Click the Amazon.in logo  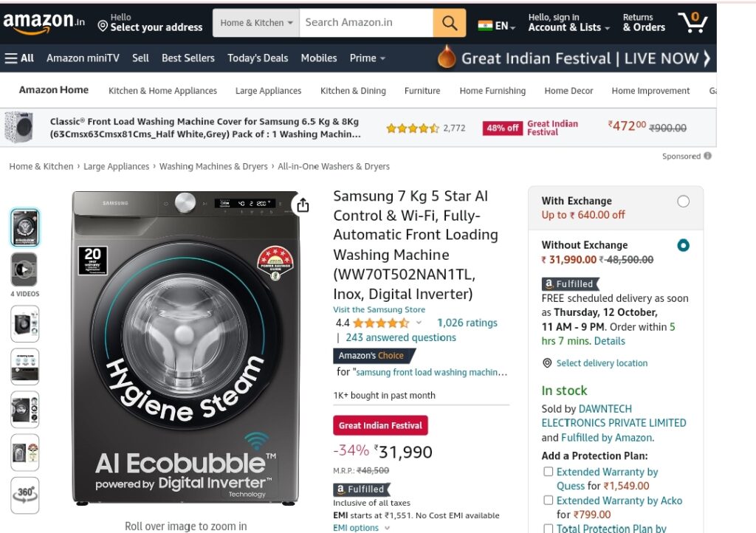[44, 23]
